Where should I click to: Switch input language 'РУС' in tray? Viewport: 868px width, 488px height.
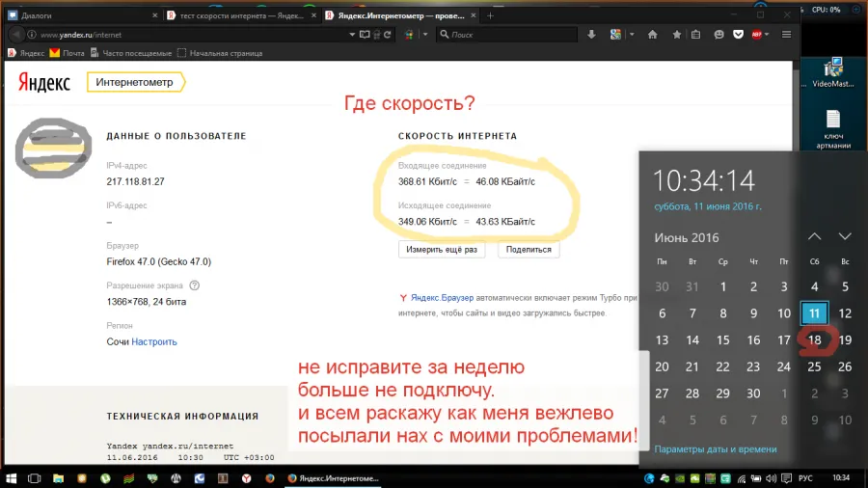tap(805, 478)
